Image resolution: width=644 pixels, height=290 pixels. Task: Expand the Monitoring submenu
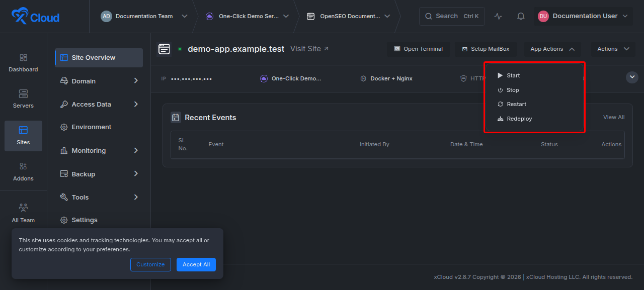click(136, 150)
